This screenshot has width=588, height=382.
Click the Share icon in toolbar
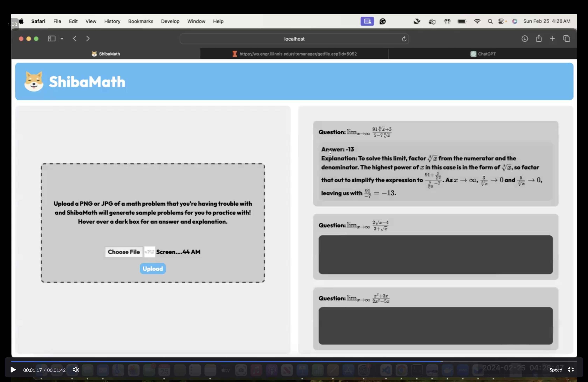click(x=539, y=39)
